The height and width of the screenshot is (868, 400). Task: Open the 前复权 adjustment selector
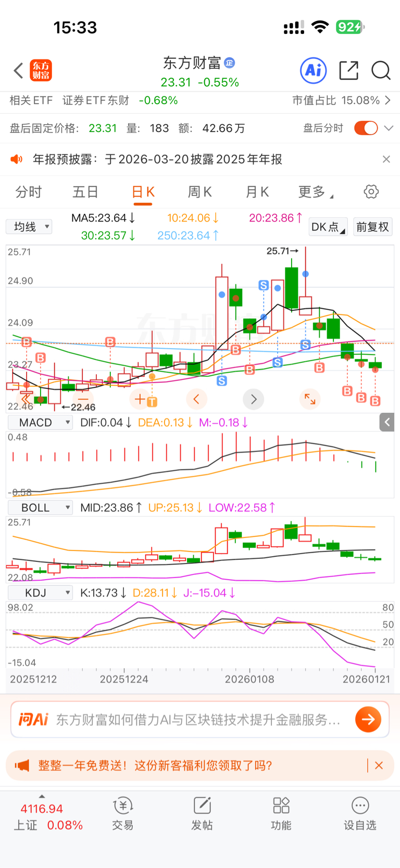[x=372, y=227]
